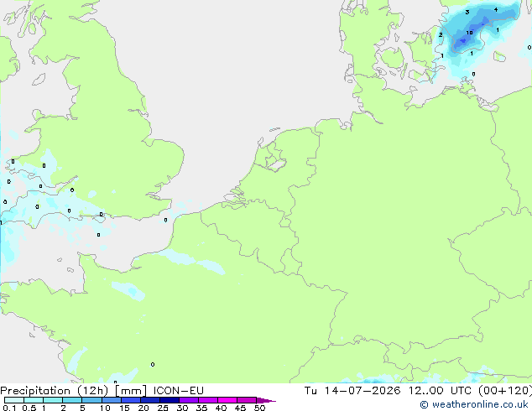Select the 20–25 mm legend color swatch

150,400
